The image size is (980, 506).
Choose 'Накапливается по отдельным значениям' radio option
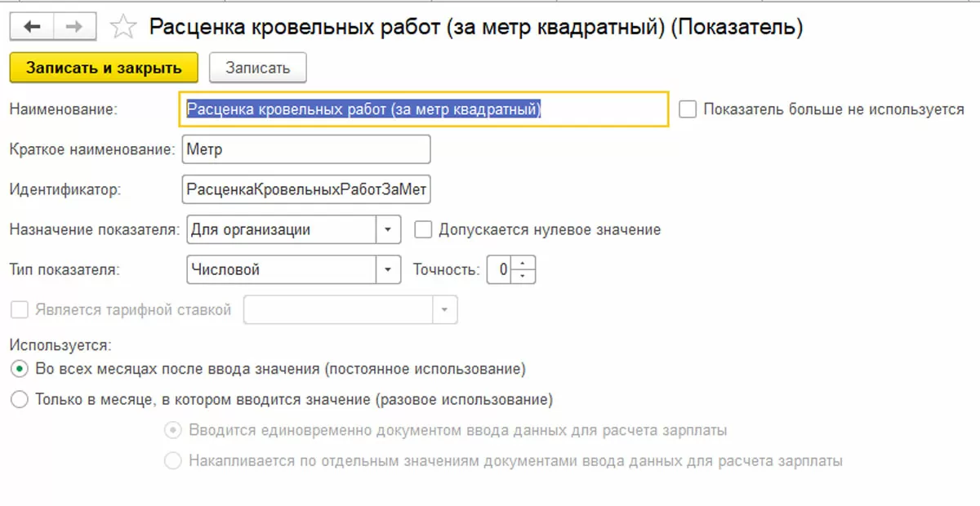coord(173,461)
